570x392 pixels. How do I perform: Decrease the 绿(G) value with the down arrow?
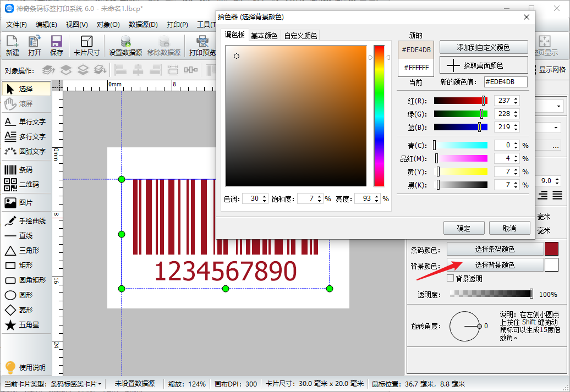tap(516, 116)
